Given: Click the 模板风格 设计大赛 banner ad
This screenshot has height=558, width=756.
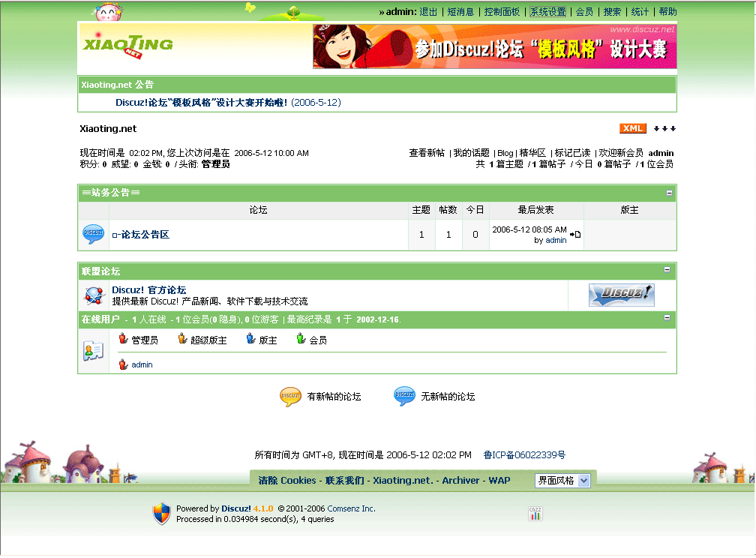Looking at the screenshot, I should pos(495,46).
